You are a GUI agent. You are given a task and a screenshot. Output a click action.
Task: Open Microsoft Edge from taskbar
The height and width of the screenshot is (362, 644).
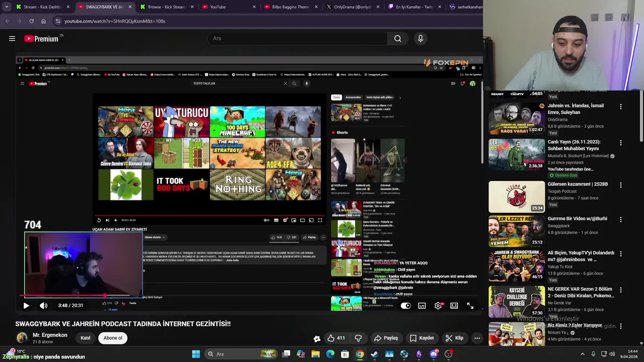330,354
